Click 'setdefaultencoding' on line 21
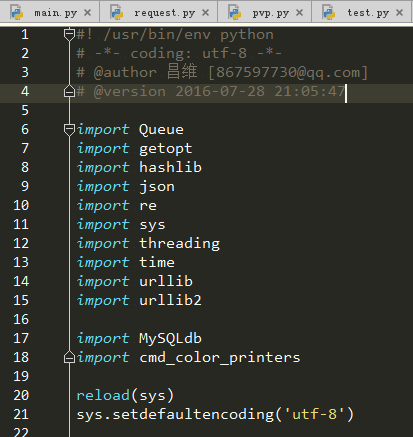 [x=193, y=415]
